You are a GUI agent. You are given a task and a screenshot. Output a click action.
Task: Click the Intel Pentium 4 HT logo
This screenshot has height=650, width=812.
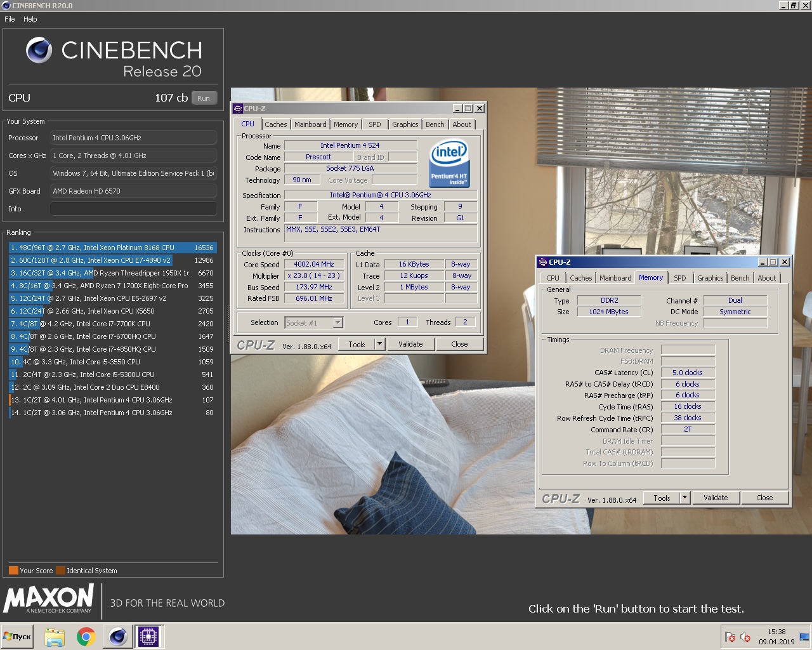click(x=449, y=164)
